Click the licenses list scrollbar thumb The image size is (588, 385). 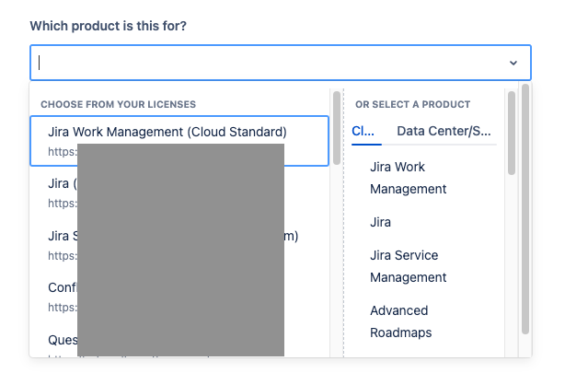click(x=337, y=128)
